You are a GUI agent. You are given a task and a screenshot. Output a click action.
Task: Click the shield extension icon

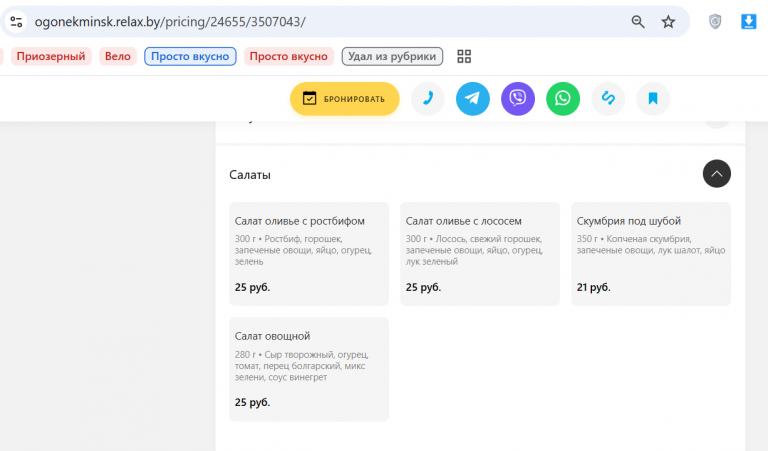[x=715, y=22]
